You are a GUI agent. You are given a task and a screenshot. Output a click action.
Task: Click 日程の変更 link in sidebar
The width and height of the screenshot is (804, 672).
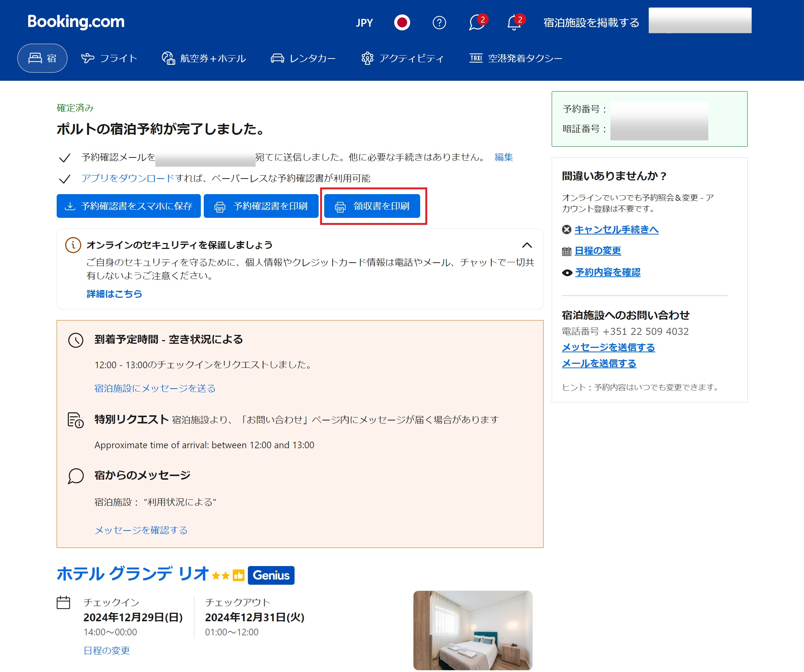point(598,251)
